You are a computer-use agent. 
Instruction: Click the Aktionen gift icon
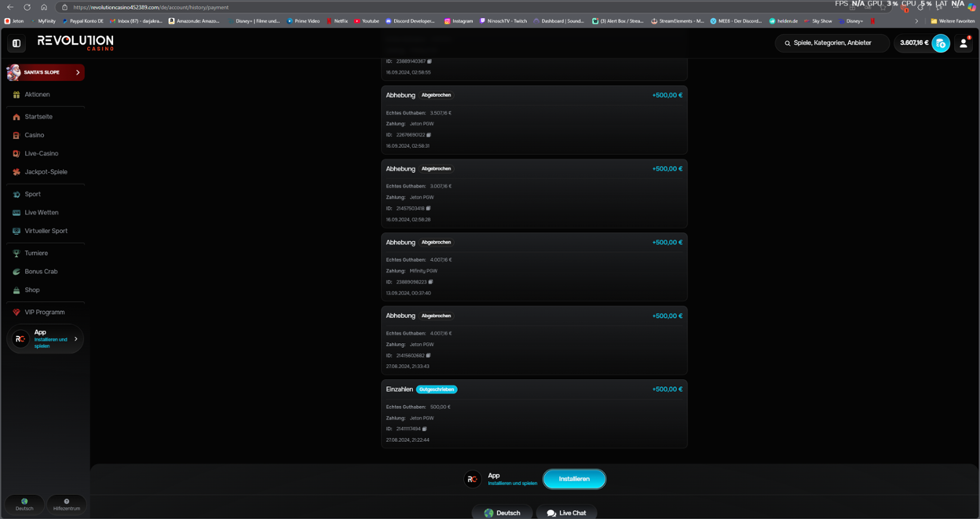pos(16,95)
